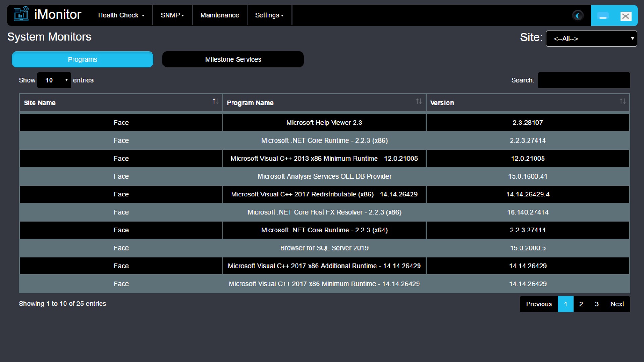Screen dimensions: 644x362
Task: Close the iMonitor window
Action: click(626, 16)
